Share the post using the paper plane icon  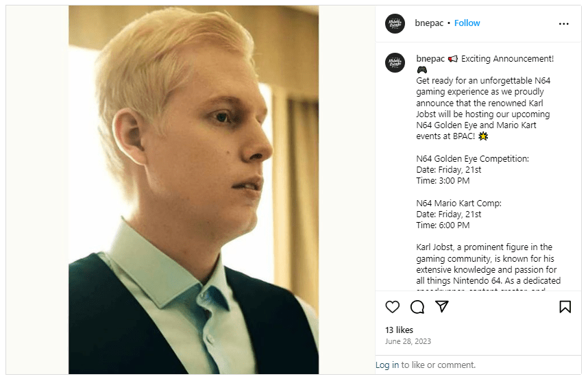[442, 306]
